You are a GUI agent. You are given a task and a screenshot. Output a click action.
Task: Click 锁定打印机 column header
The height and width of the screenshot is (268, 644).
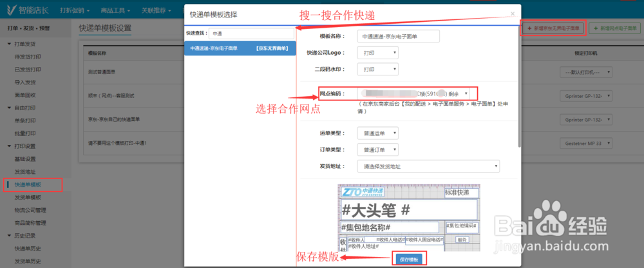click(585, 53)
